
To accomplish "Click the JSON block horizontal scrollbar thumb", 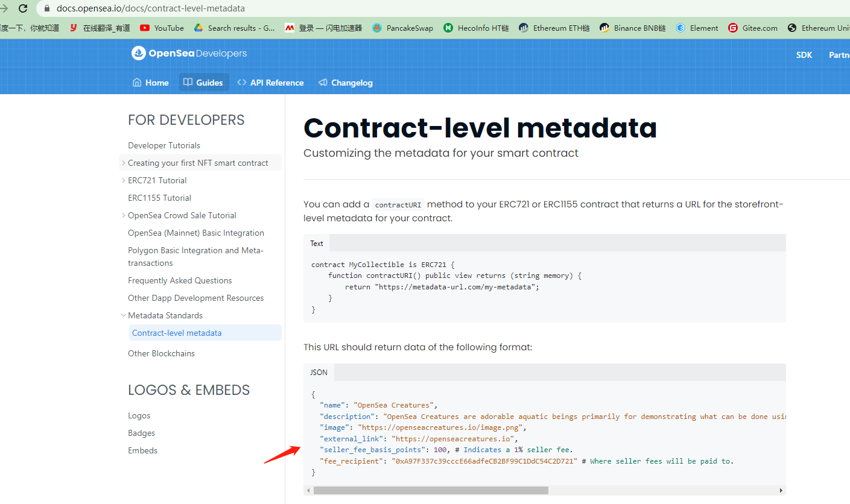I will 431,490.
